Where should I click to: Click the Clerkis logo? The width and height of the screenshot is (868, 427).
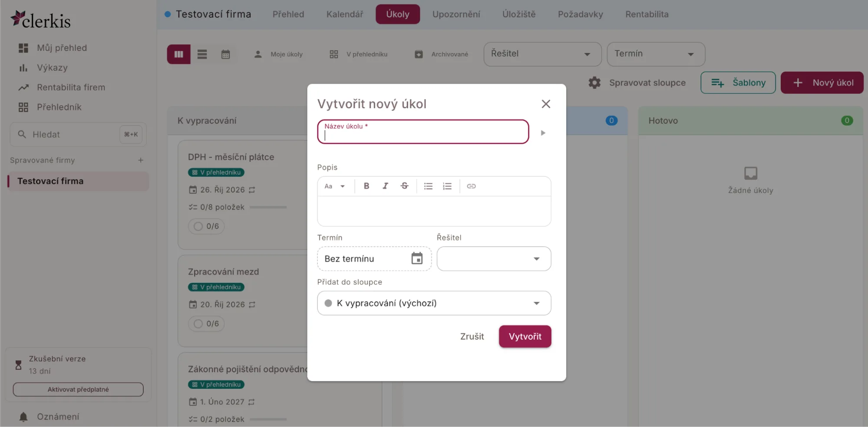40,20
